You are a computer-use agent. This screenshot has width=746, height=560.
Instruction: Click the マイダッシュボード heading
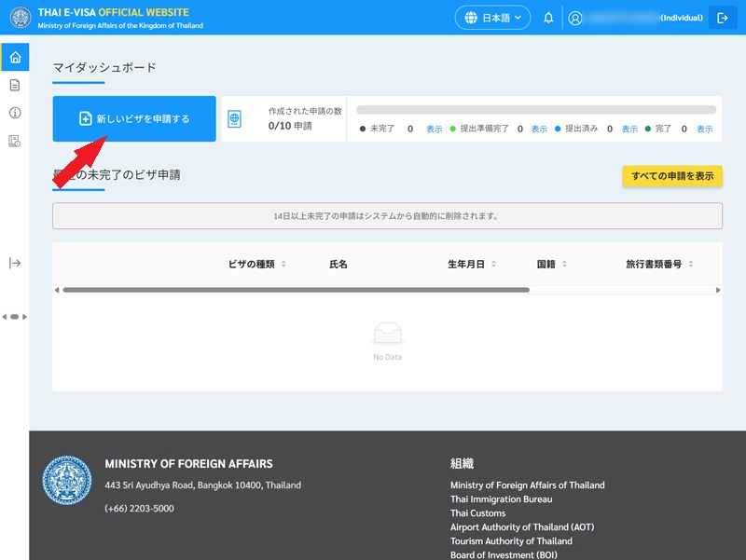coord(104,67)
